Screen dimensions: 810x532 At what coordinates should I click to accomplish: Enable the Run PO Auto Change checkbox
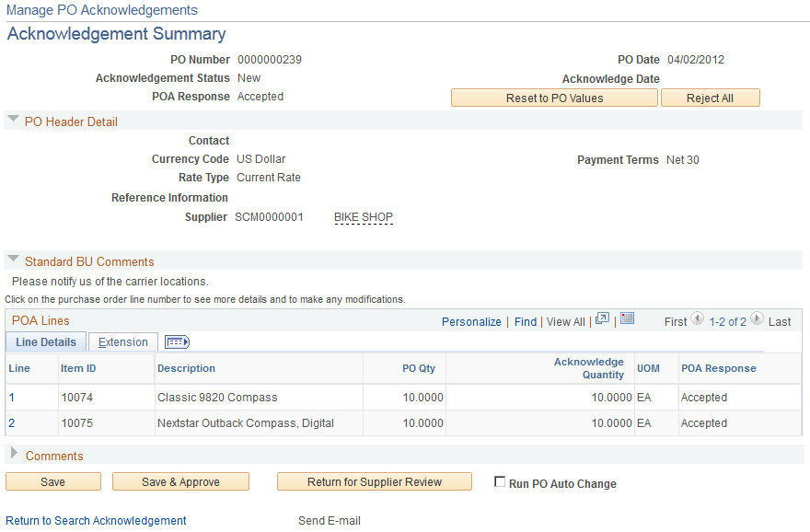pos(500,480)
